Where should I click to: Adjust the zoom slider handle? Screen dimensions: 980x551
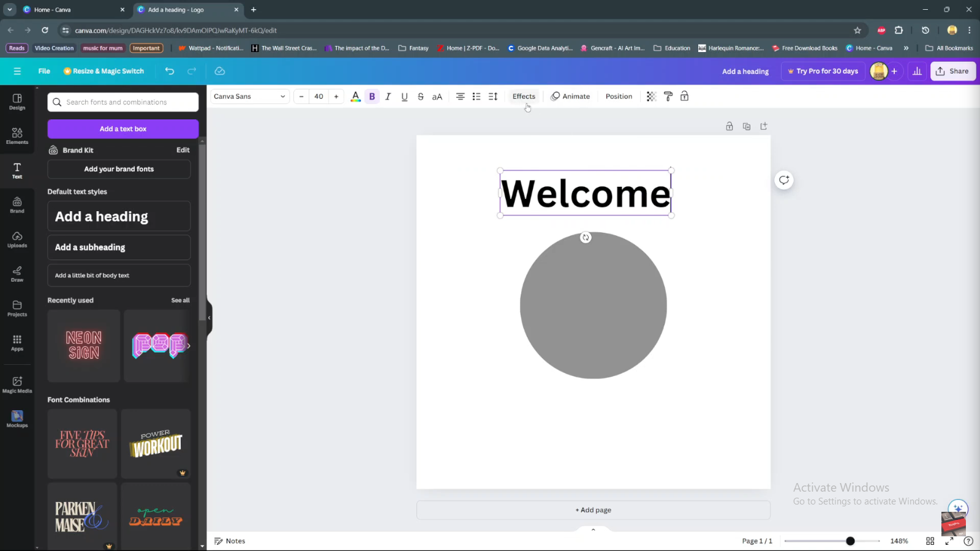850,541
